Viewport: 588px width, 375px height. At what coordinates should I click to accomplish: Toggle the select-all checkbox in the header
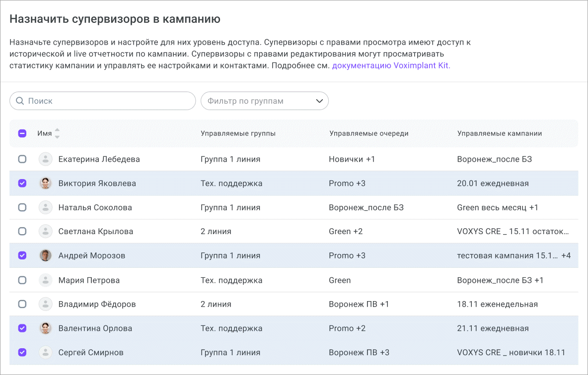click(x=22, y=133)
